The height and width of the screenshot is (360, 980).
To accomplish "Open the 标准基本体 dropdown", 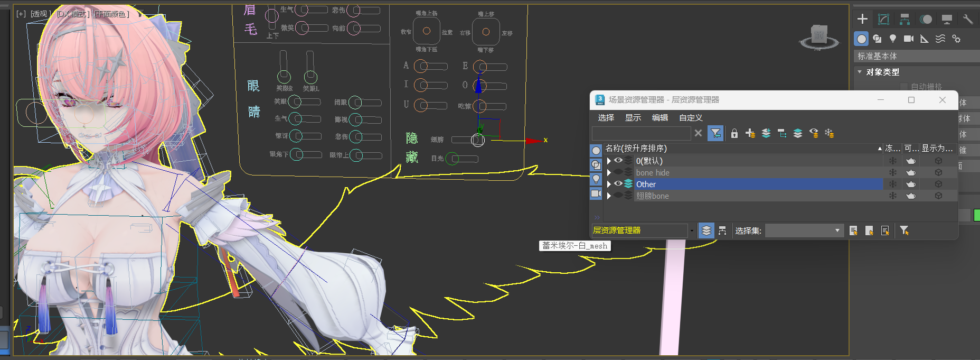I will (x=917, y=56).
